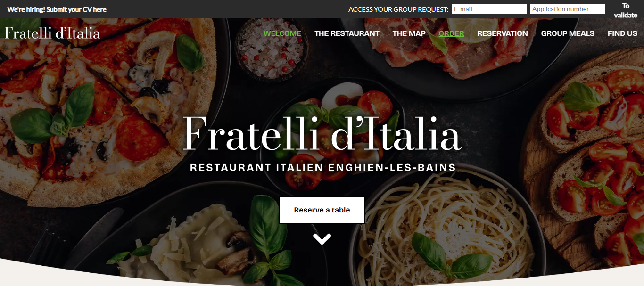Open the Order navigation link
The image size is (644, 286).
[x=451, y=33]
